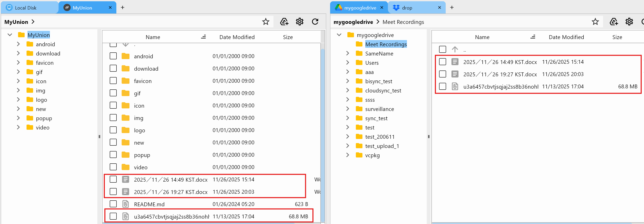
Task: Check the README.md file checkbox
Action: pyautogui.click(x=113, y=204)
